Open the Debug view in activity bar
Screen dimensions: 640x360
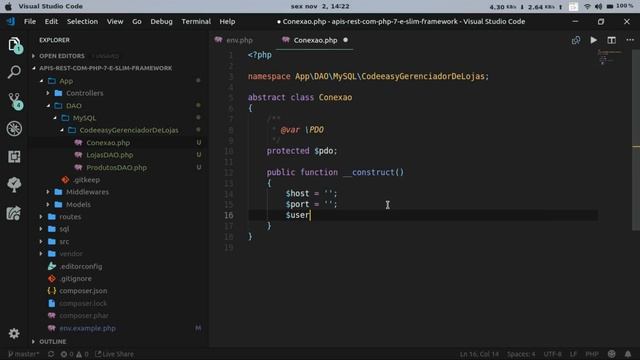14,129
